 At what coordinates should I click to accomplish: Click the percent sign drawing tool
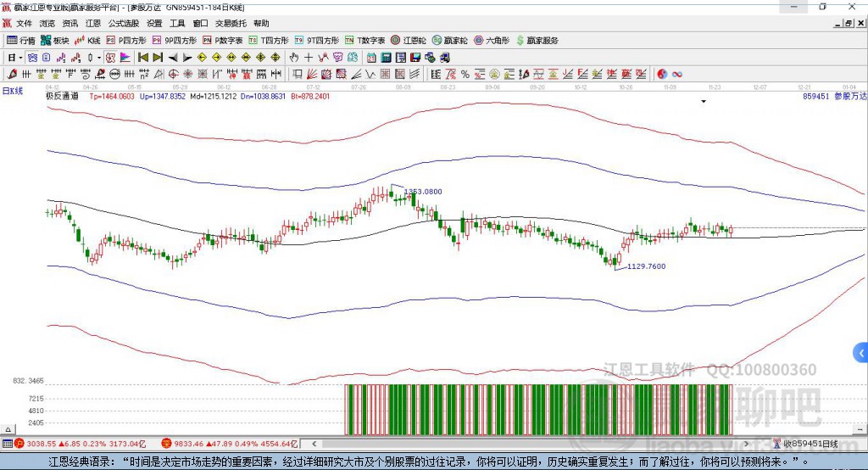tap(465, 74)
